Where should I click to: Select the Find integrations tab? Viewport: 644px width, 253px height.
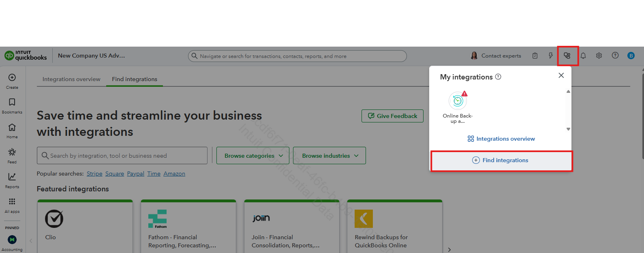(135, 79)
